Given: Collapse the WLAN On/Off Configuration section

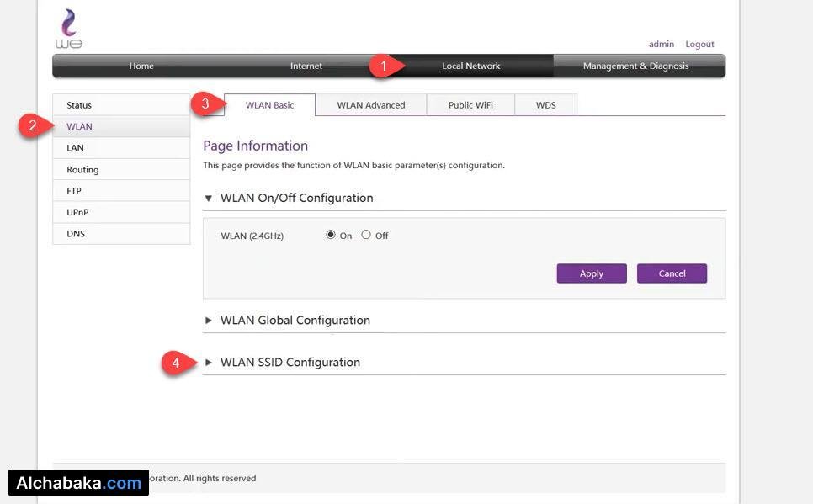Looking at the screenshot, I should tap(209, 199).
